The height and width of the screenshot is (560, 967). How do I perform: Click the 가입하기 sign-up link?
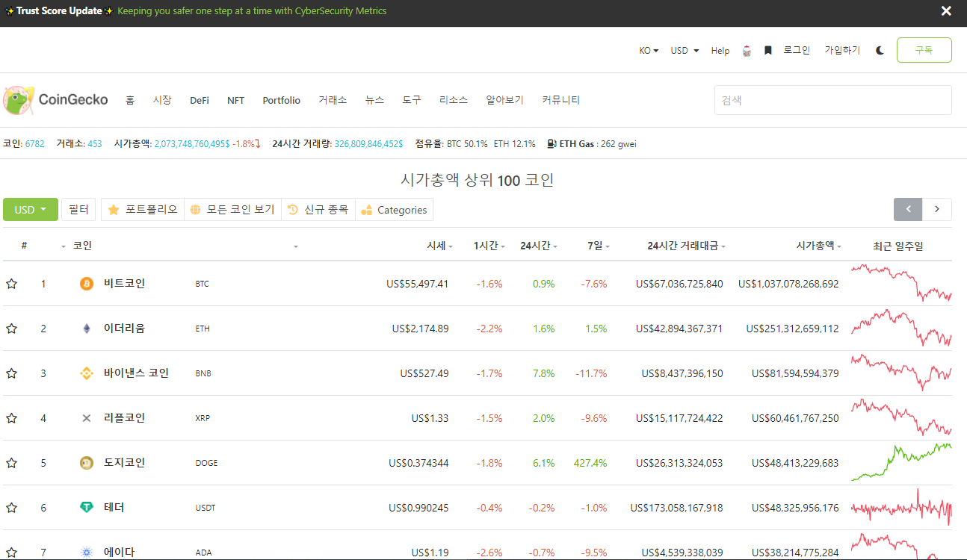point(842,51)
